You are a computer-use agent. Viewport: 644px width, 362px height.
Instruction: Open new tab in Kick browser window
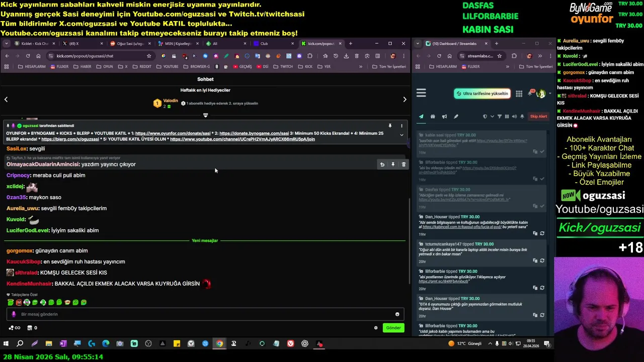[x=351, y=44]
